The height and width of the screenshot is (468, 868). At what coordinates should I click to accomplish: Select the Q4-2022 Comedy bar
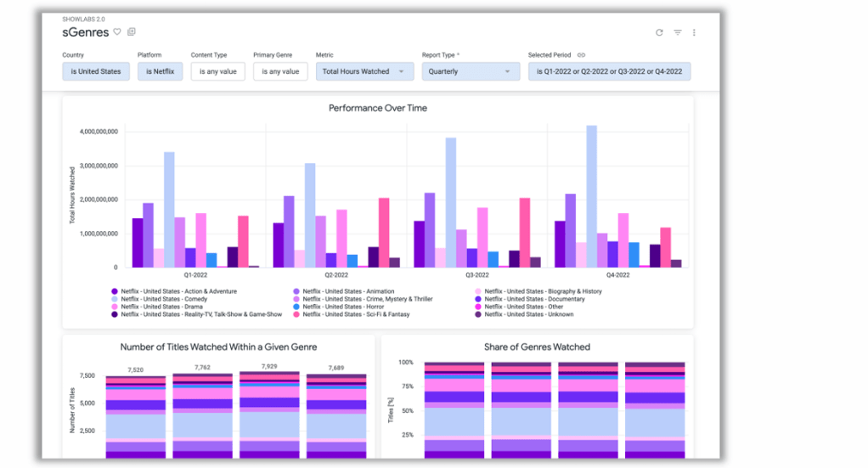[592, 196]
